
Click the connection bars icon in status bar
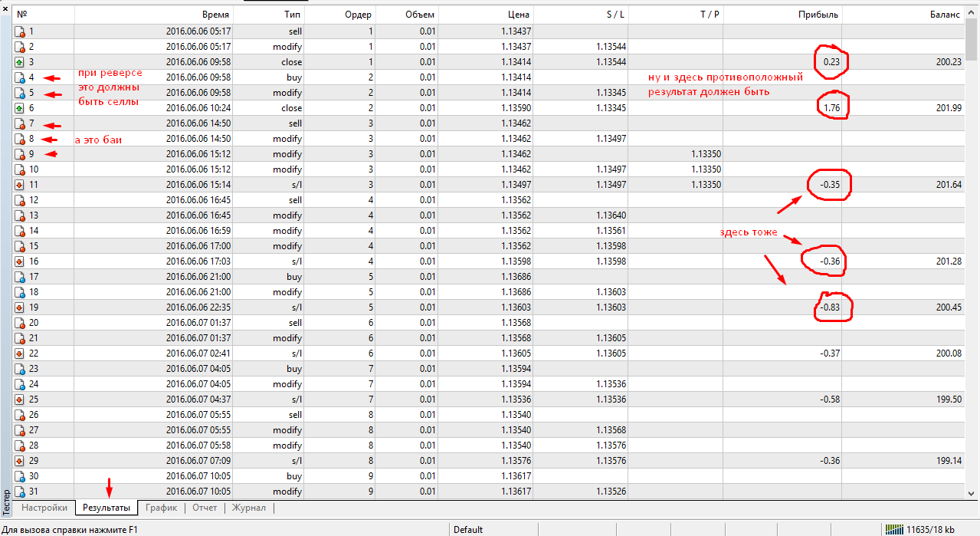(x=893, y=529)
